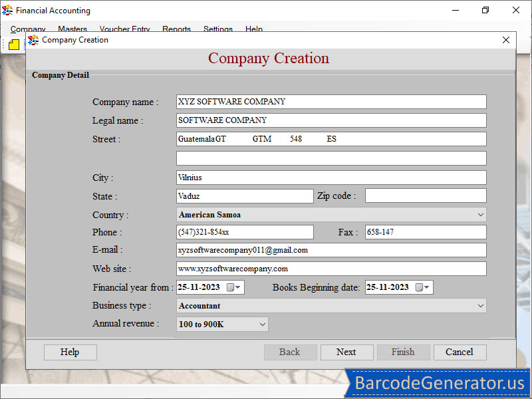
Task: Open the Voucher Entry menu
Action: (124, 29)
